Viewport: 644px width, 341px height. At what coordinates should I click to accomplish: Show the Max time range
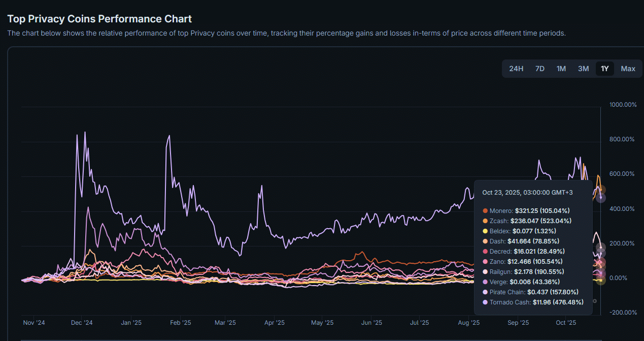click(x=628, y=69)
